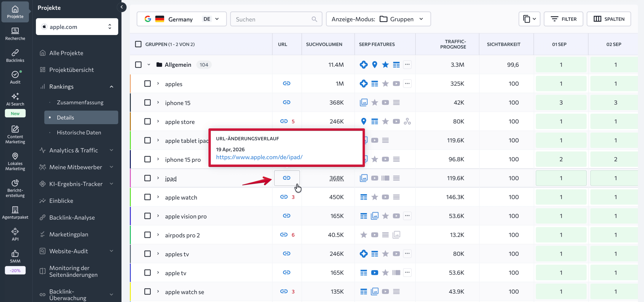The width and height of the screenshot is (644, 302).
Task: Open the API sidebar icon
Action: [15, 234]
